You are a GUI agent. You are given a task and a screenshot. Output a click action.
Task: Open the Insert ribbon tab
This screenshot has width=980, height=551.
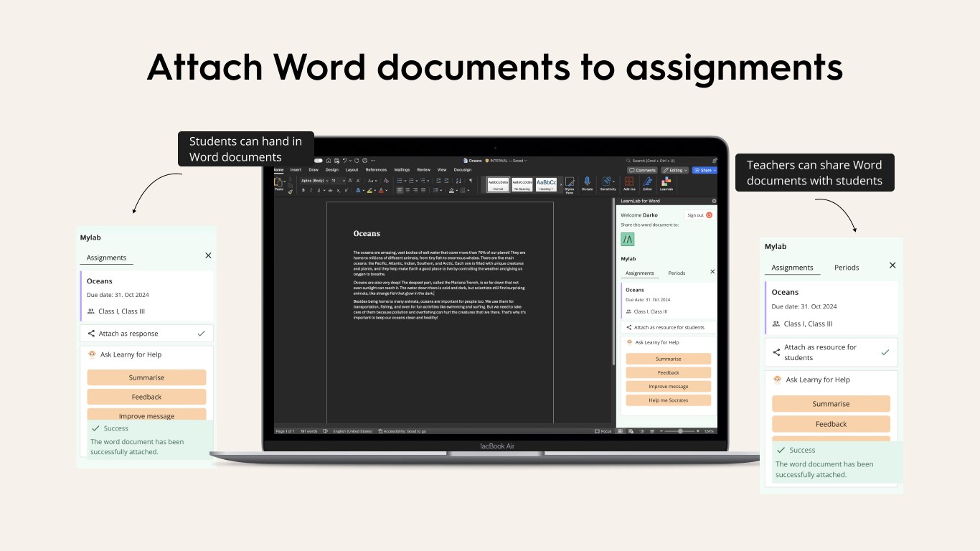(296, 170)
